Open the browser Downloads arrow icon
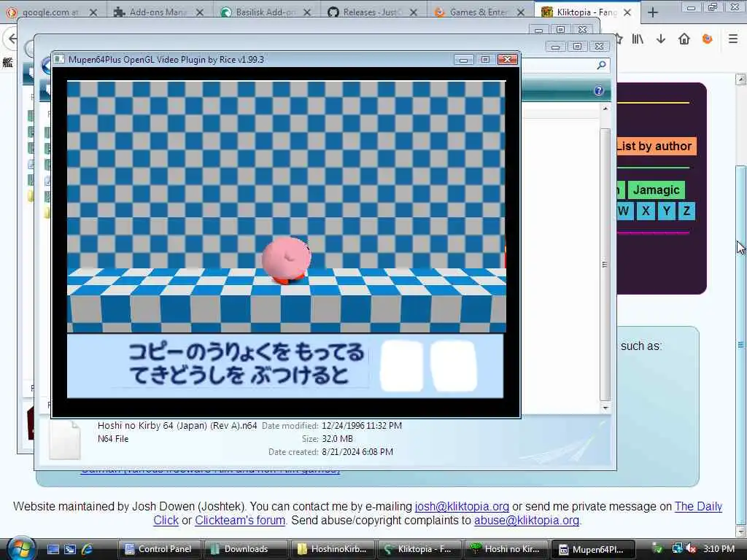747x560 pixels. click(x=661, y=39)
